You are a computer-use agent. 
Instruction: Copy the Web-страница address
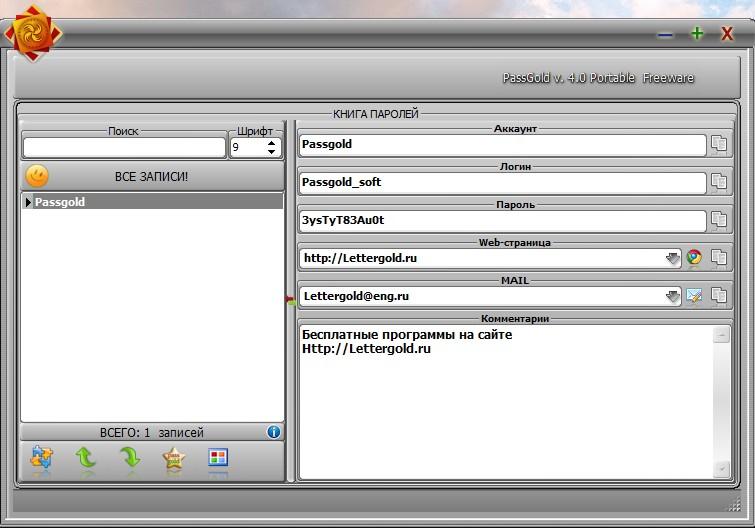719,258
